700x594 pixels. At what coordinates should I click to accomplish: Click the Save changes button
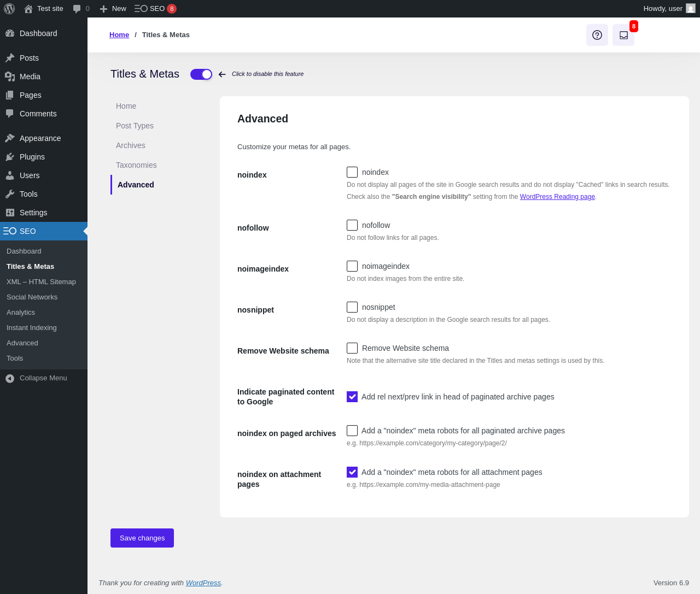tap(142, 538)
